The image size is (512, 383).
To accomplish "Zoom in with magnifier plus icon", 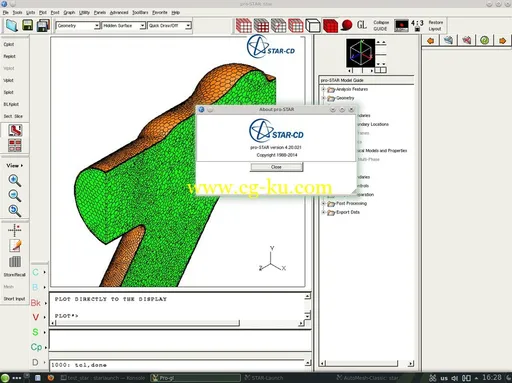I will pos(14,180).
